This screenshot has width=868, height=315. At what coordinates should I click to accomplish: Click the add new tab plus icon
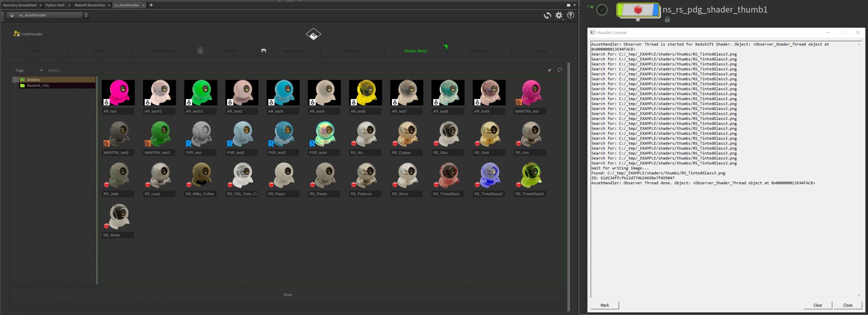pos(151,5)
